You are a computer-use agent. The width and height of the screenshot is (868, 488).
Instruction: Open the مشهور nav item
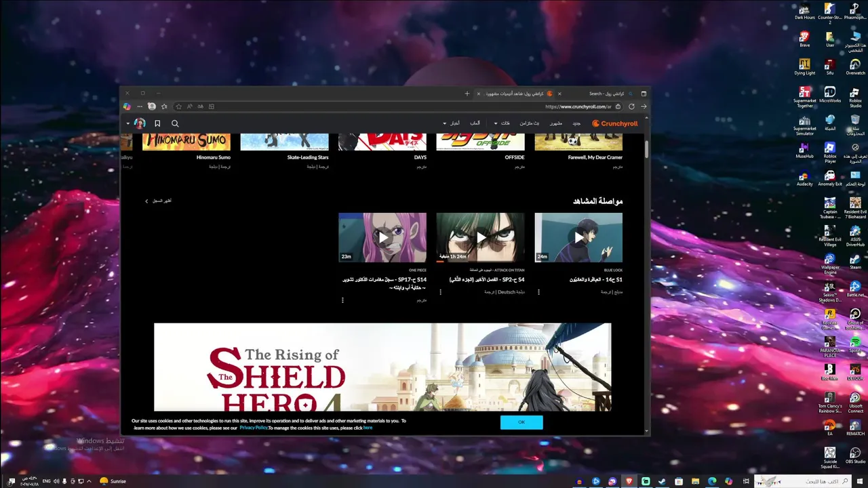coord(556,123)
